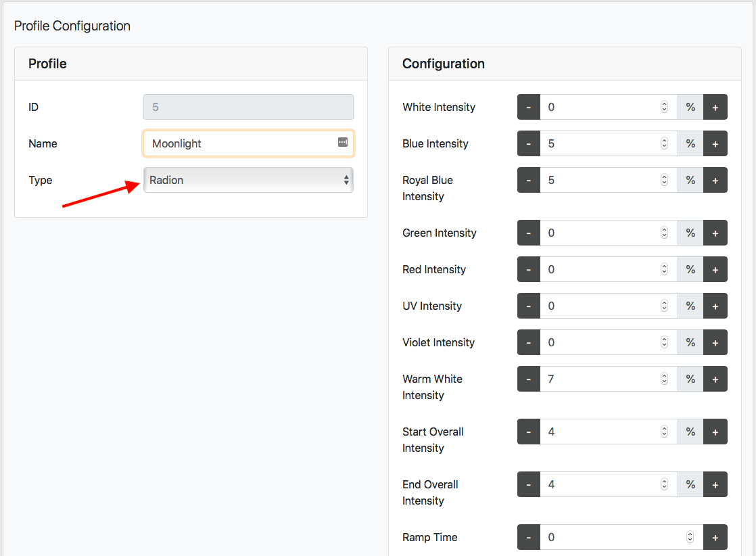The width and height of the screenshot is (756, 556).
Task: Click the UV Intensity value field
Action: (x=609, y=306)
